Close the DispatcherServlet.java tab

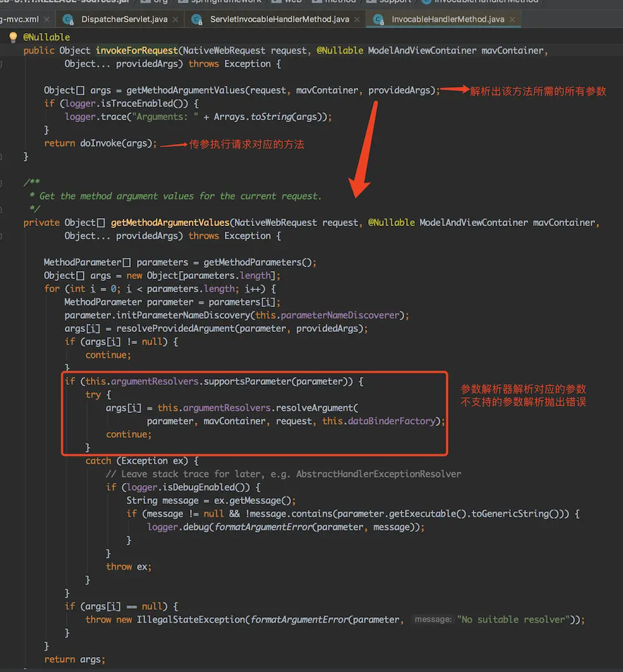176,19
